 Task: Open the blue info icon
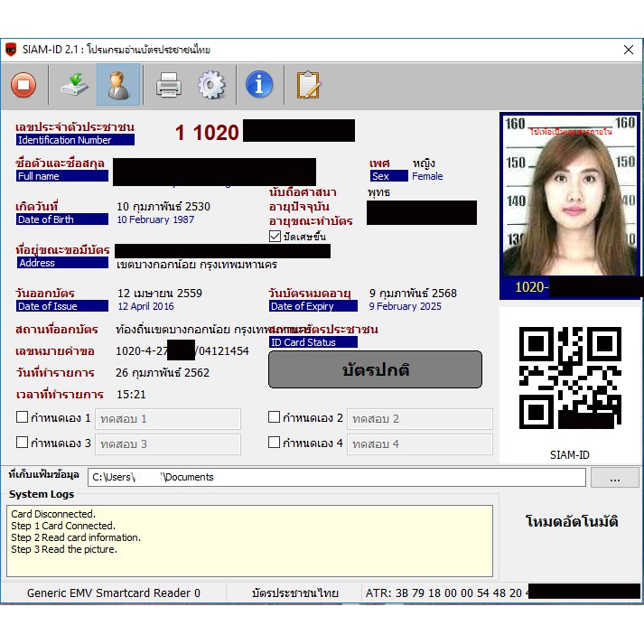(259, 85)
